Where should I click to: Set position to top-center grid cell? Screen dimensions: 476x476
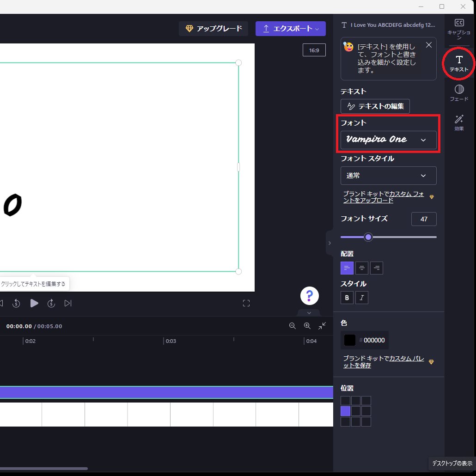(x=356, y=401)
